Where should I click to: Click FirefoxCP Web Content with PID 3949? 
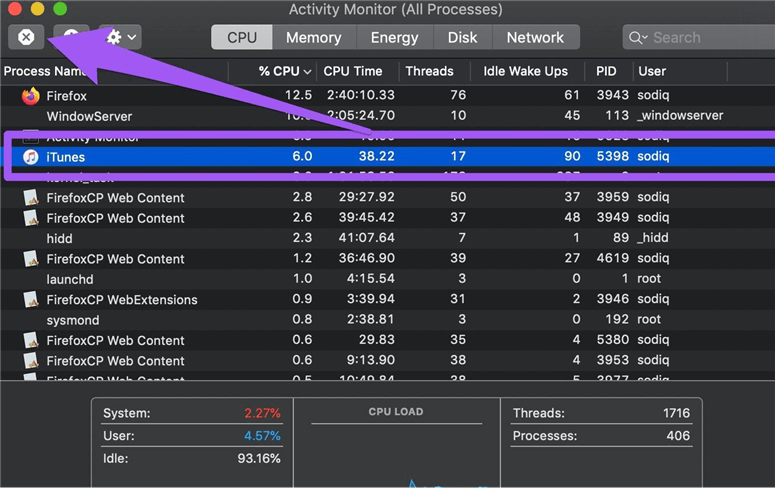(115, 218)
